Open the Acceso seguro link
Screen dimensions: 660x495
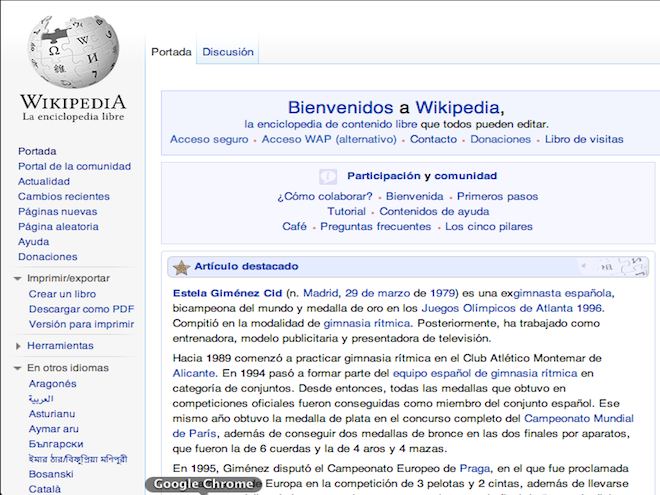[x=209, y=140]
